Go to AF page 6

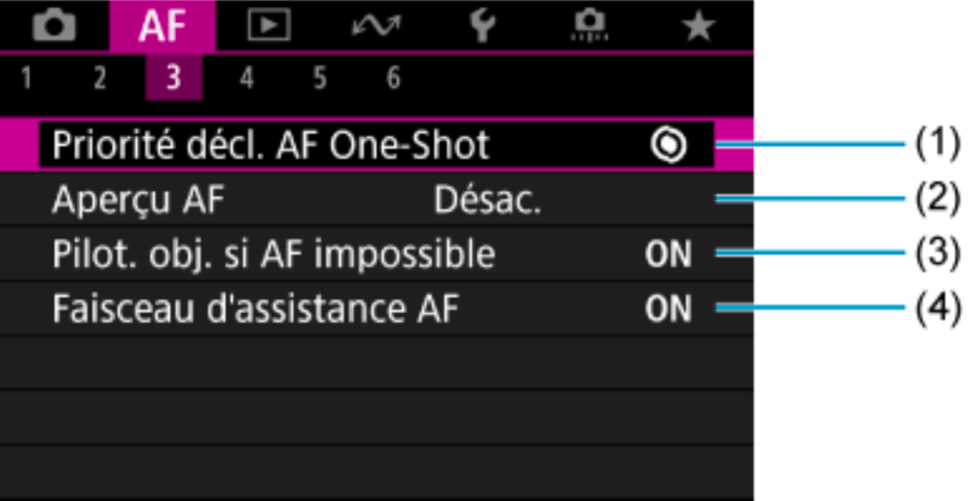point(392,80)
